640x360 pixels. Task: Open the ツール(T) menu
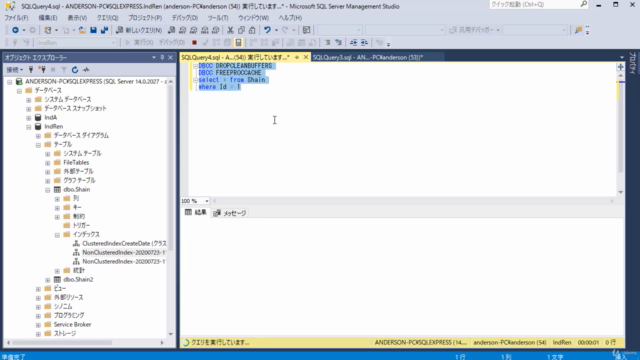[x=218, y=18]
